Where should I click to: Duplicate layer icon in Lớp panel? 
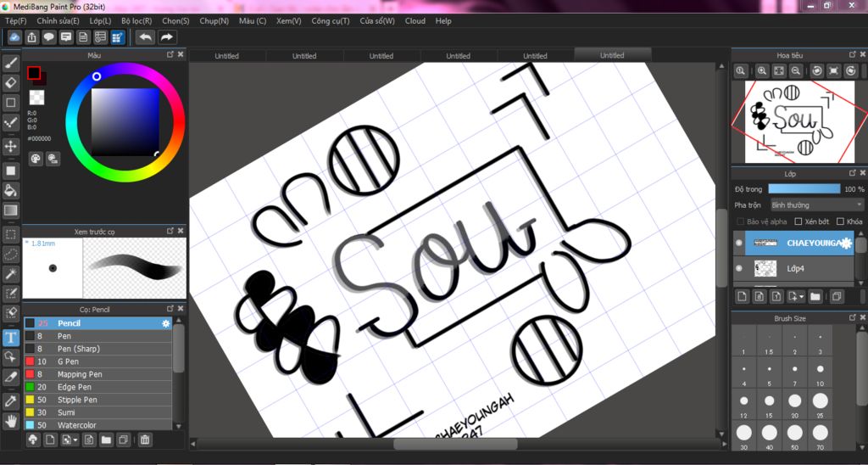(837, 296)
